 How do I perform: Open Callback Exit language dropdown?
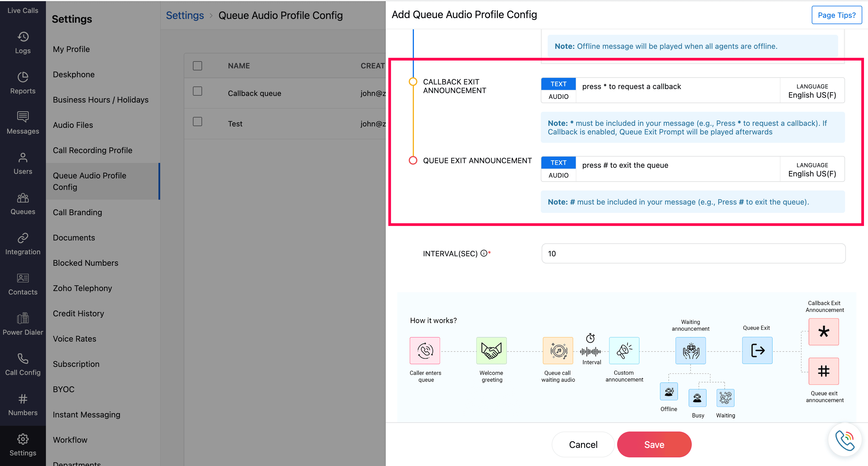[x=812, y=91]
